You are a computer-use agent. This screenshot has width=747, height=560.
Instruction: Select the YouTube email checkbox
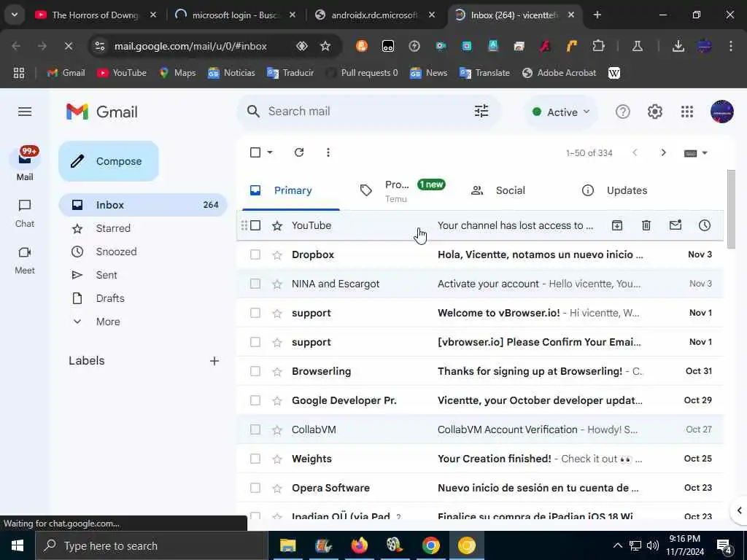(255, 225)
